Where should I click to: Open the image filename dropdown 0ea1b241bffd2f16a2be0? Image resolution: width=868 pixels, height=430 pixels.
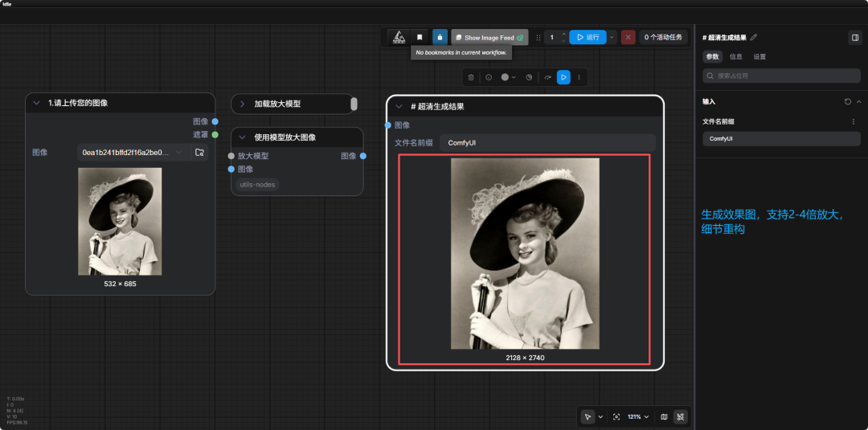tap(133, 152)
